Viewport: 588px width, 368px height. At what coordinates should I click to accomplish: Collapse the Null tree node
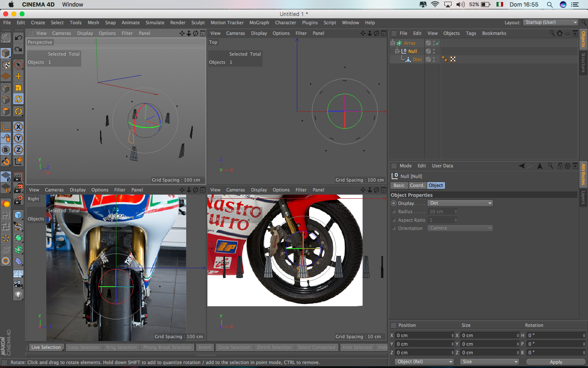(x=397, y=51)
